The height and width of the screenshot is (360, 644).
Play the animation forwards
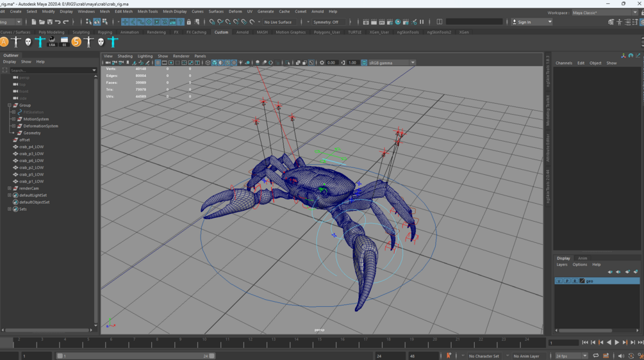click(x=617, y=342)
